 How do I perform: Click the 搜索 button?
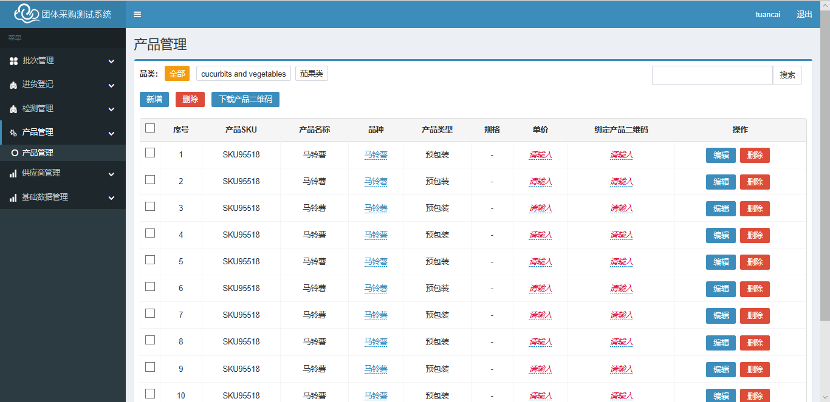[787, 75]
